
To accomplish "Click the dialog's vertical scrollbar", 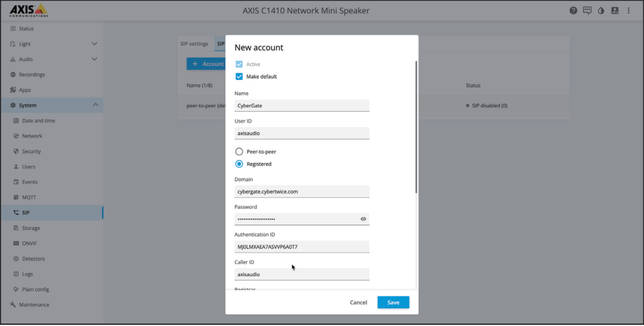I will click(416, 127).
